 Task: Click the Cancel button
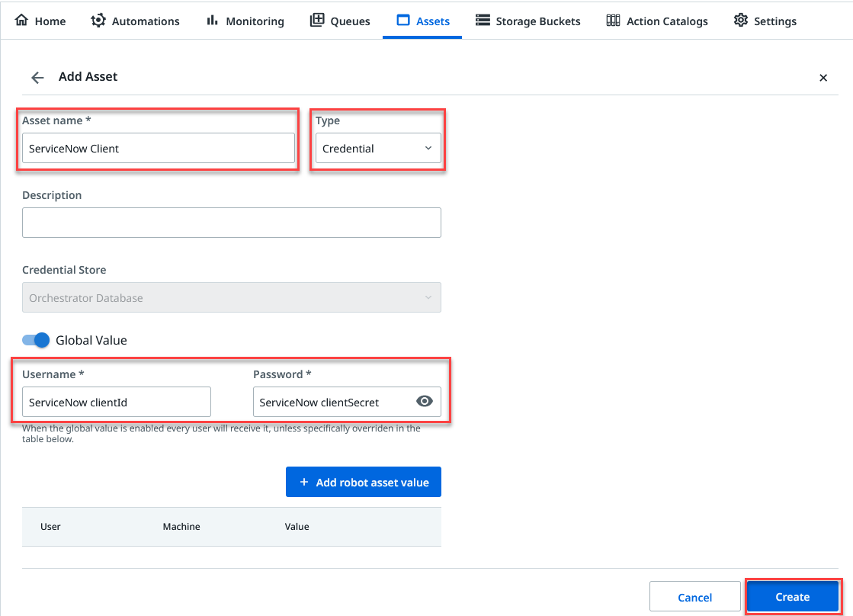tap(694, 597)
